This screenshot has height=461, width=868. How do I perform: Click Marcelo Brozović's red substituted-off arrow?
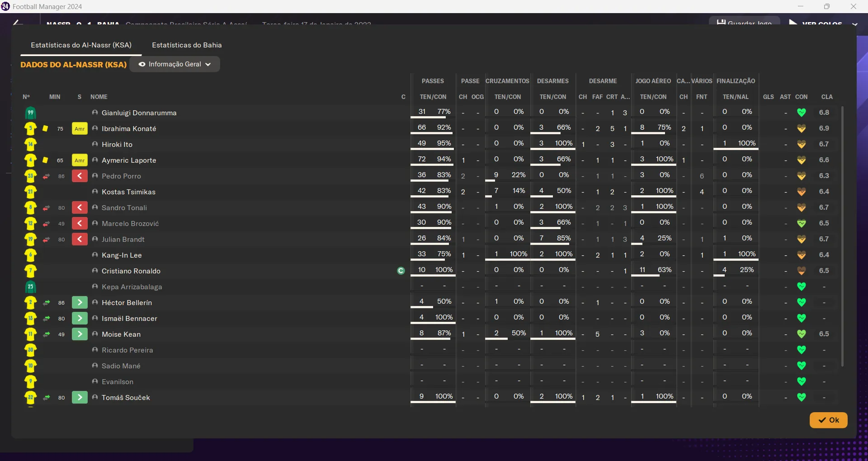[80, 224]
